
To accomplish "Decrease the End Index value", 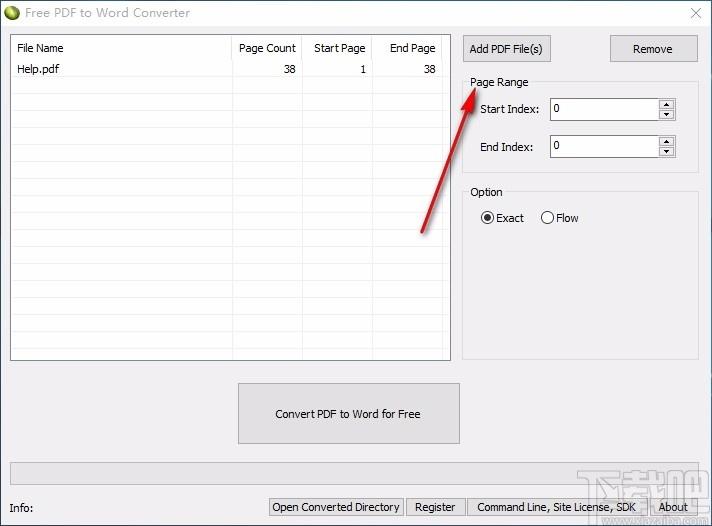I will pyautogui.click(x=667, y=152).
